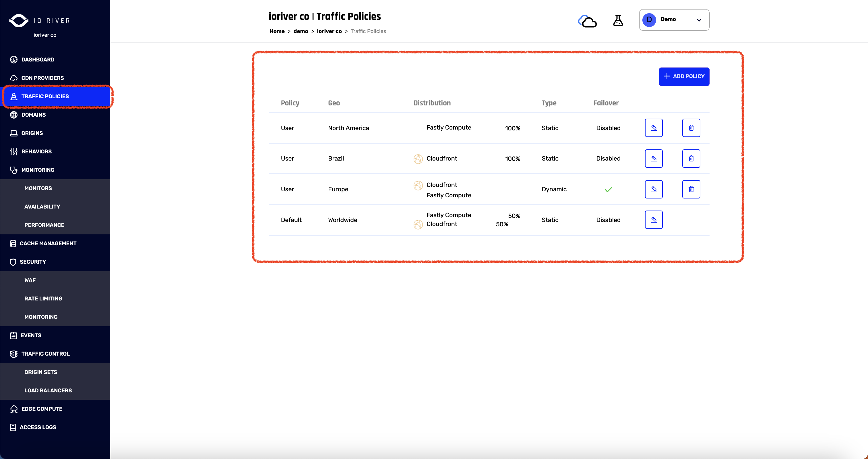Click the Domains globe icon
This screenshot has width=868, height=459.
[x=13, y=115]
